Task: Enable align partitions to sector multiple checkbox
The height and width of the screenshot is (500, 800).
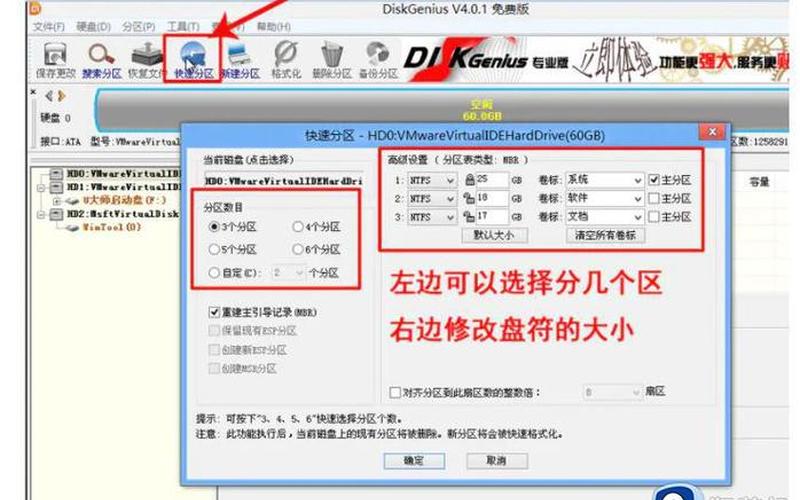Action: click(395, 392)
